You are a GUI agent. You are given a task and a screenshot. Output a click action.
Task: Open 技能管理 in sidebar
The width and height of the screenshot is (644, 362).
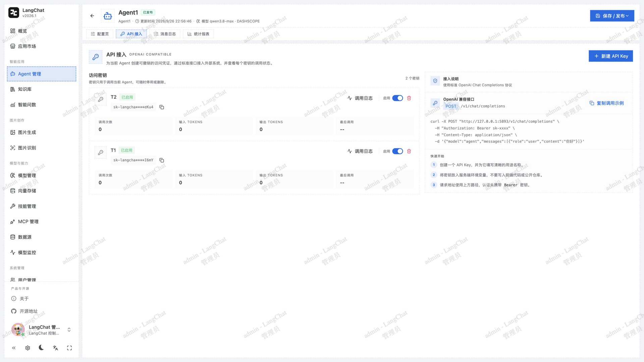coord(42,206)
